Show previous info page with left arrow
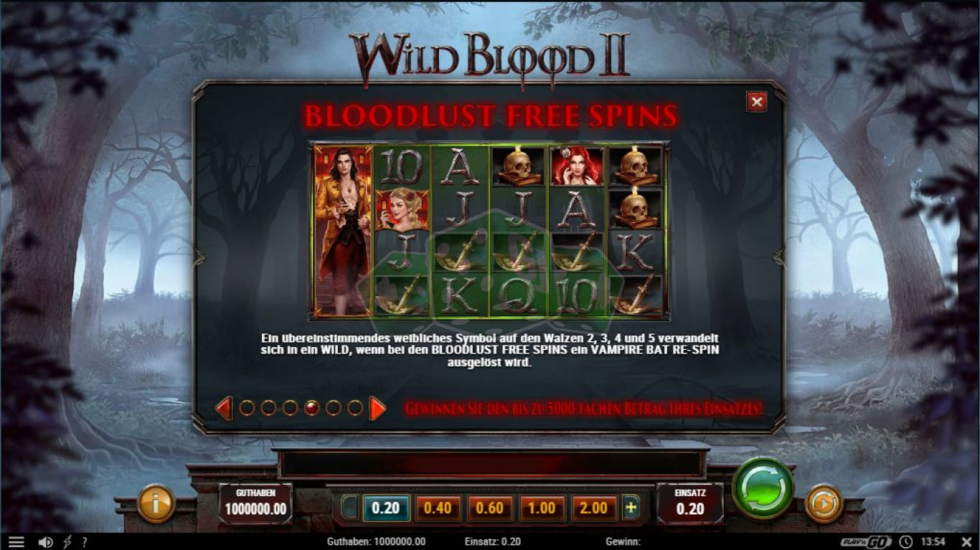980x550 pixels. (x=224, y=409)
